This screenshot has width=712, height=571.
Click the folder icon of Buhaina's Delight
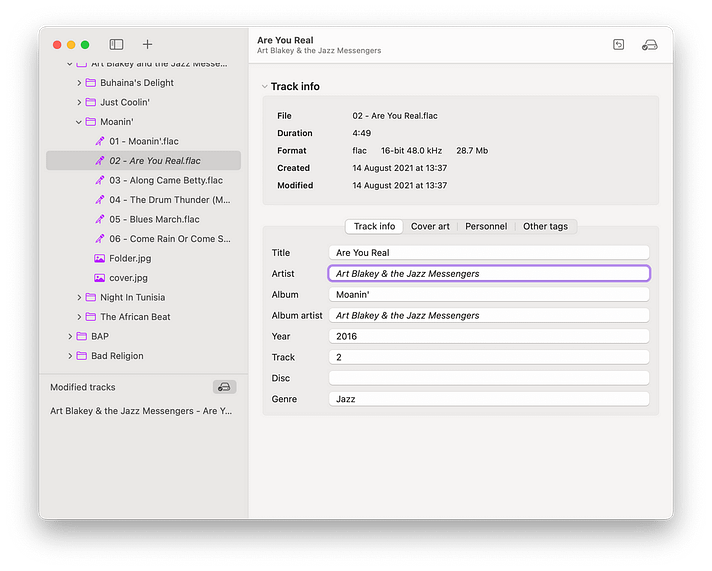91,83
